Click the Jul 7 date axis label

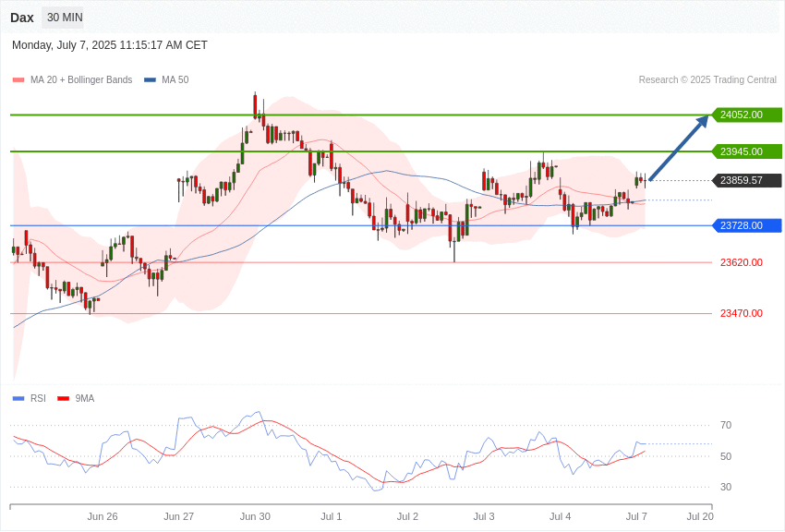(636, 516)
